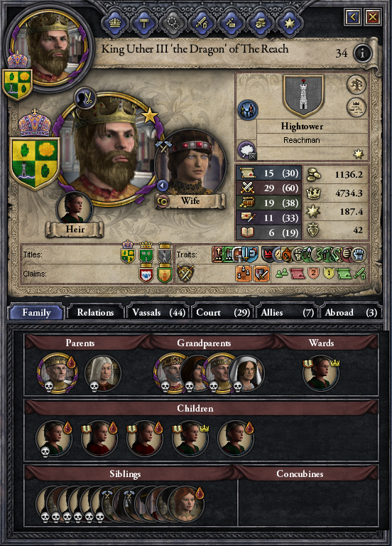The height and width of the screenshot is (546, 392).
Task: Click the small arrow beside wife portrait
Action: click(163, 186)
